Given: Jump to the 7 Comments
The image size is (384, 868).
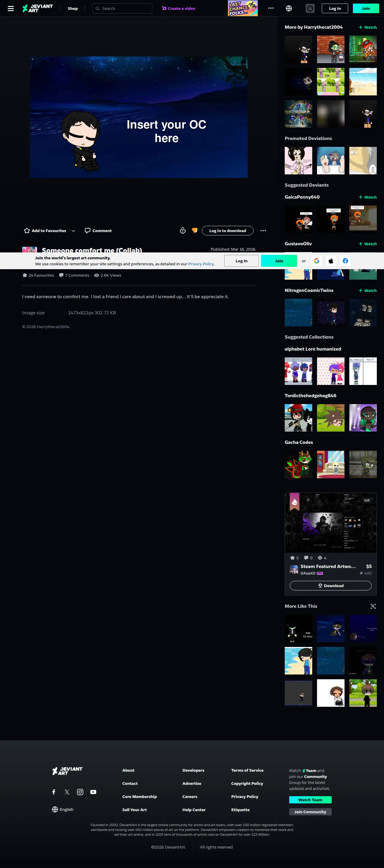Looking at the screenshot, I should tap(74, 275).
